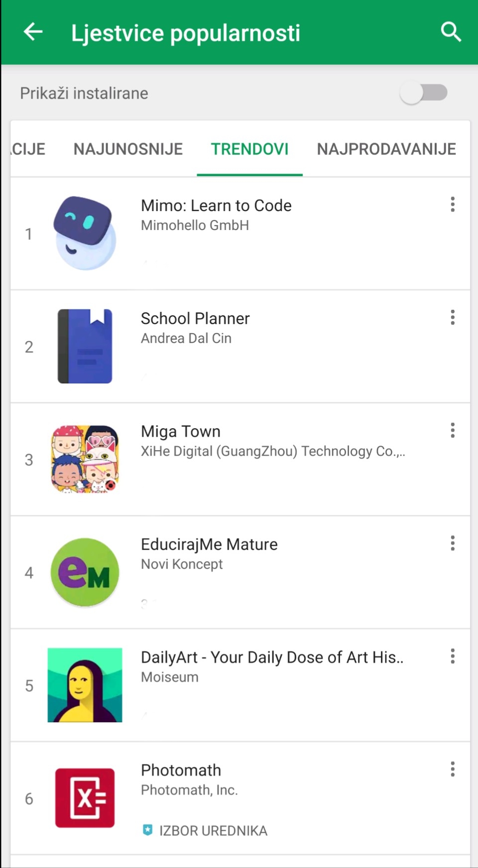The width and height of the screenshot is (478, 868).
Task: Tap the Miga Town app icon
Action: click(x=85, y=459)
